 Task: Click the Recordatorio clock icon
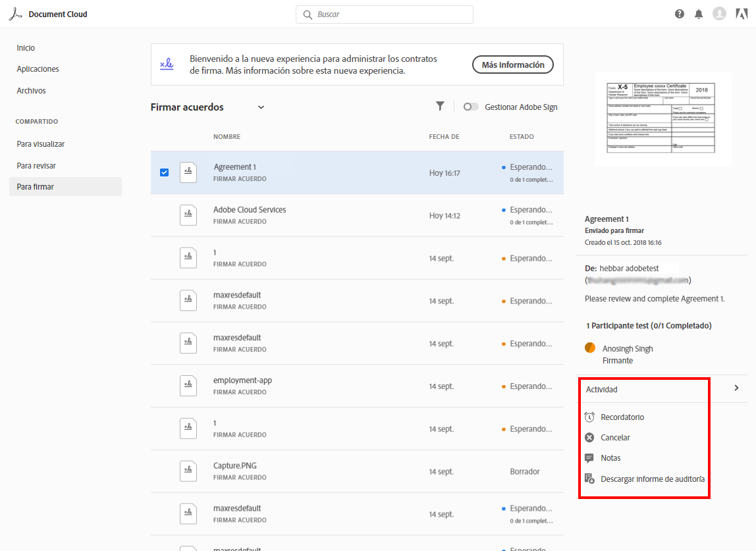tap(589, 417)
